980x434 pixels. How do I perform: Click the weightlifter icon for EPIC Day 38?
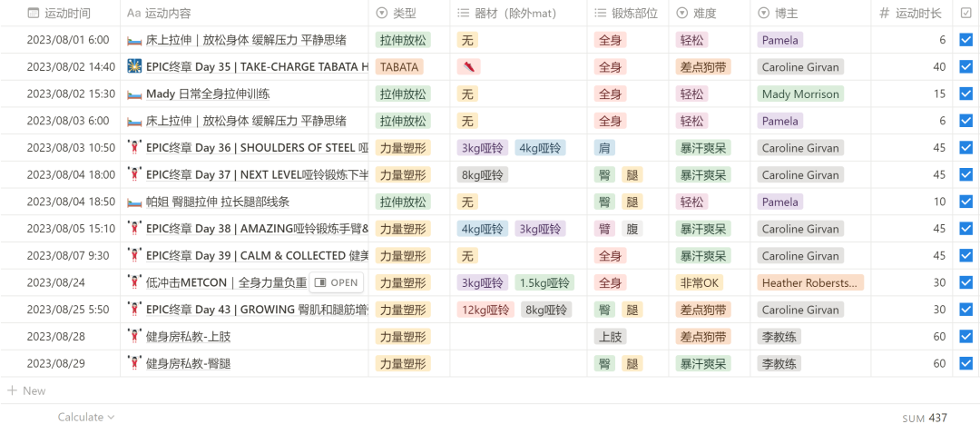[x=133, y=228]
